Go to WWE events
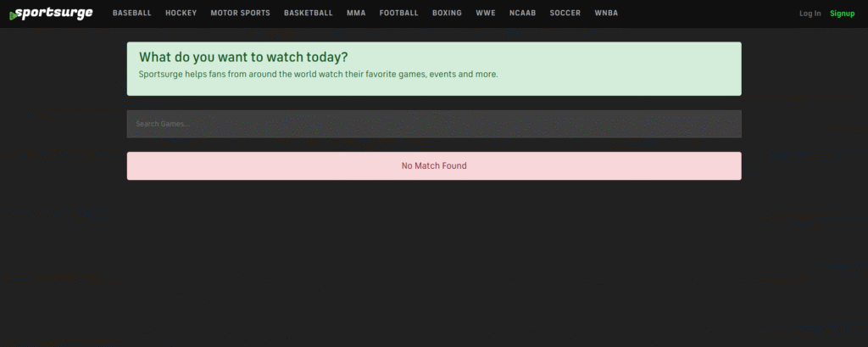The width and height of the screenshot is (868, 347). (x=486, y=14)
